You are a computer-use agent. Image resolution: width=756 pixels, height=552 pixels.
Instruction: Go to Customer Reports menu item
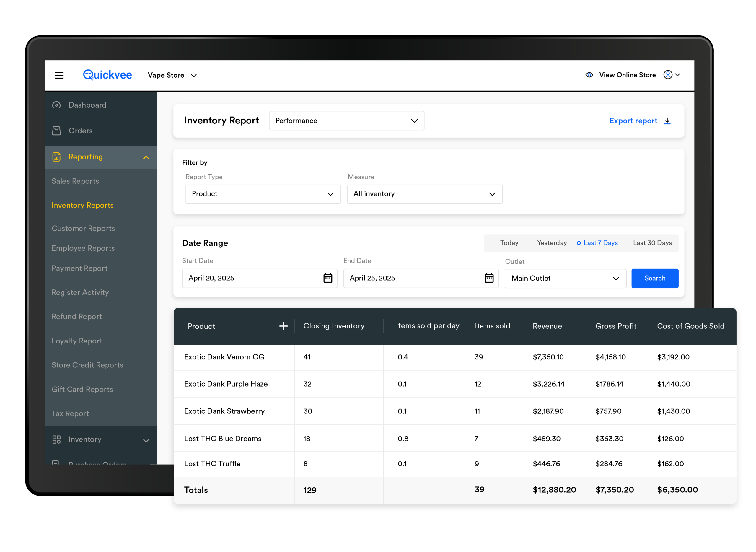[x=83, y=229]
